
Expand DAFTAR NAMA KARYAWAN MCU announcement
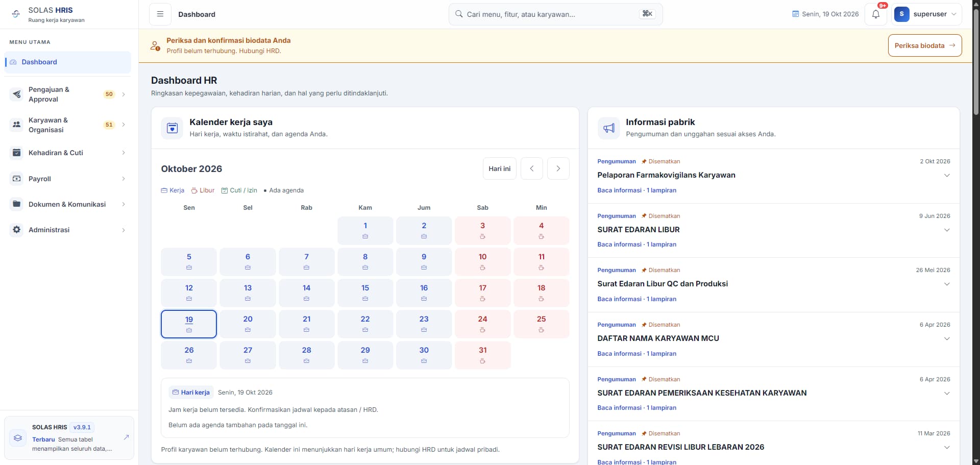point(947,339)
